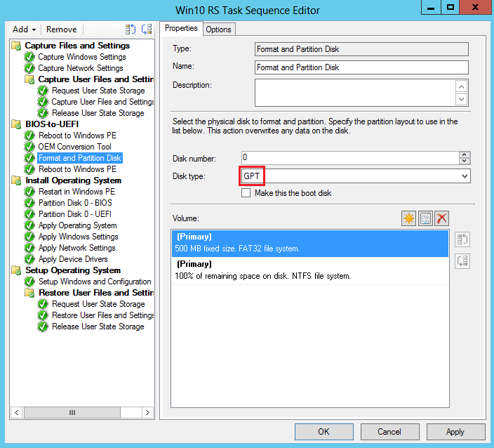Click the delete volume red X icon

pos(441,218)
